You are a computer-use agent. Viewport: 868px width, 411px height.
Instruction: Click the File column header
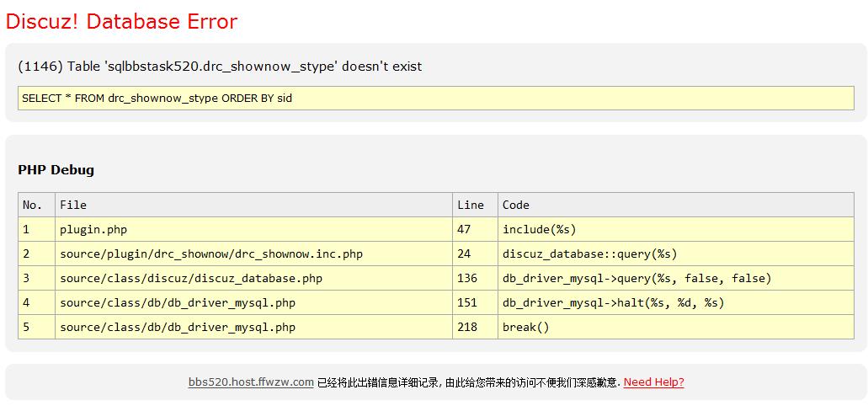73,205
